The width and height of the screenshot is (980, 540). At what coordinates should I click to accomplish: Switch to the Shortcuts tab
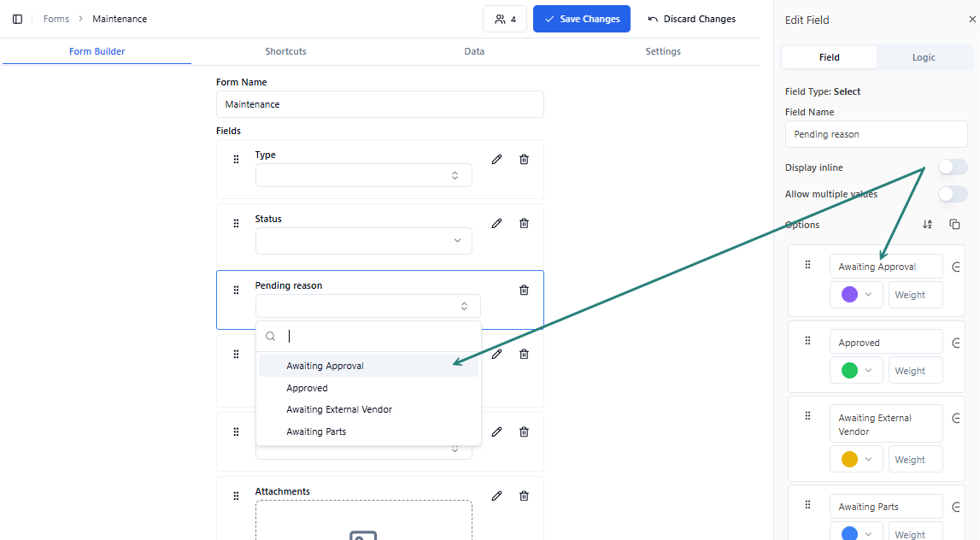tap(285, 51)
